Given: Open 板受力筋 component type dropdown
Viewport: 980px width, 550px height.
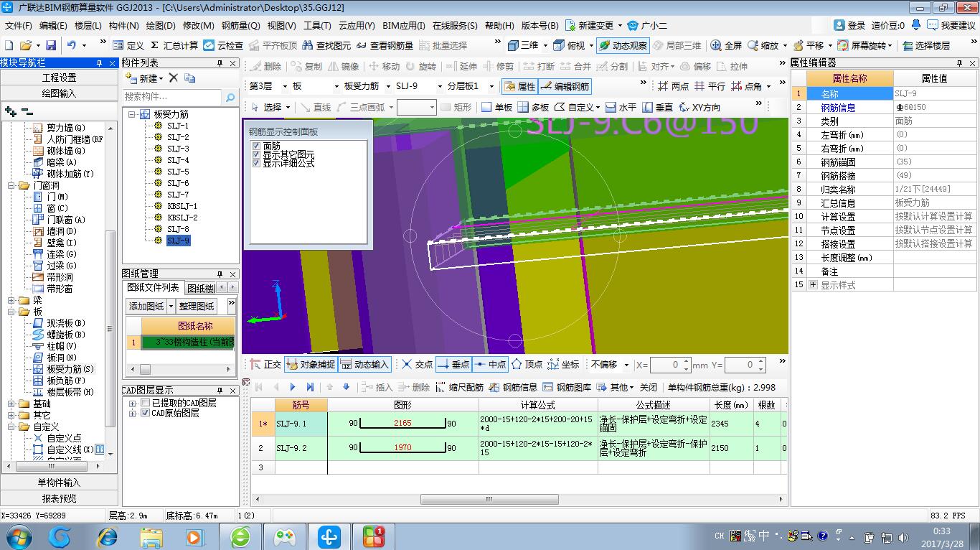Looking at the screenshot, I should click(x=387, y=86).
